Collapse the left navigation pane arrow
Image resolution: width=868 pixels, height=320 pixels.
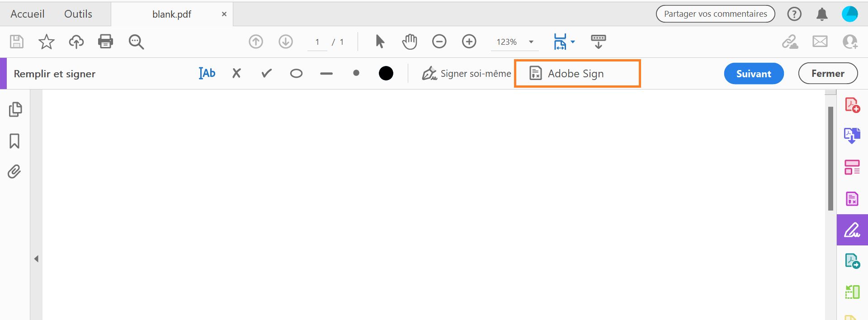tap(36, 259)
